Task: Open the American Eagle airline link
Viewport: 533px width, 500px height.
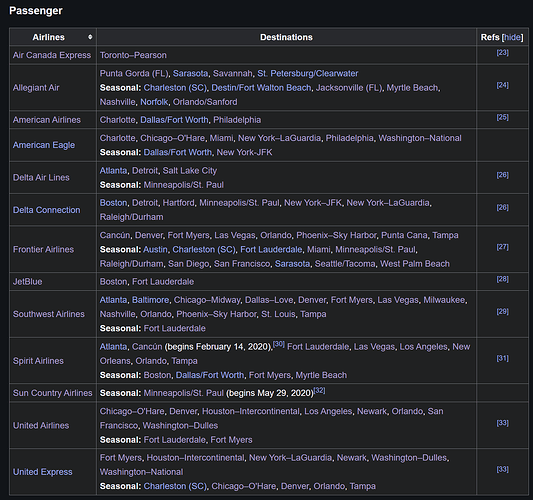Action: pyautogui.click(x=44, y=145)
